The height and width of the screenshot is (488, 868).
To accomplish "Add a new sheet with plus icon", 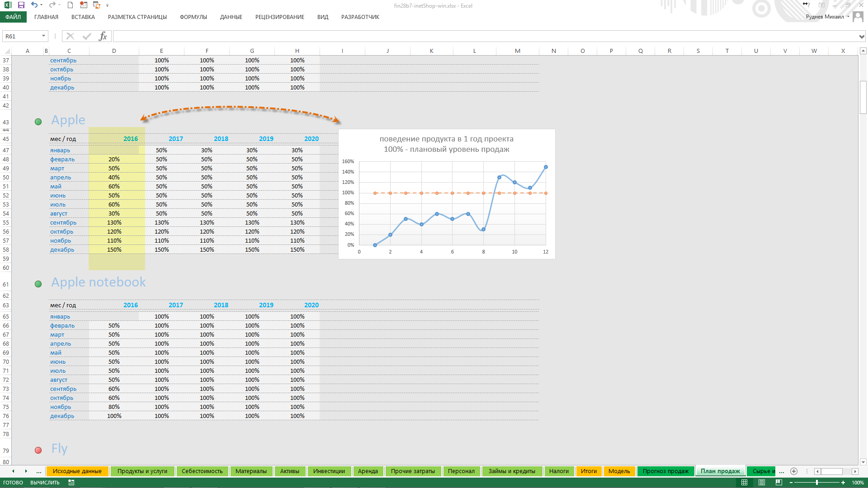I will point(794,471).
